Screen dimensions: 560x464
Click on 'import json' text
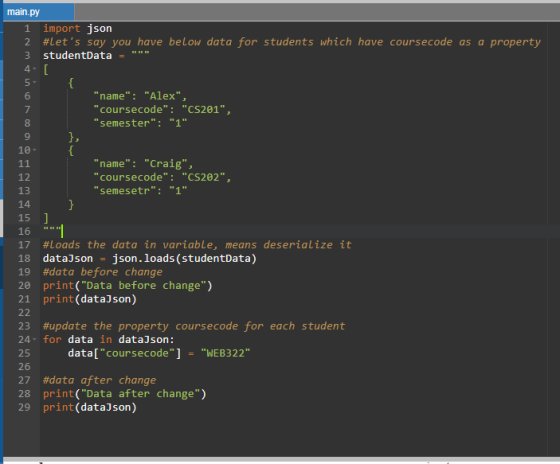click(x=78, y=28)
